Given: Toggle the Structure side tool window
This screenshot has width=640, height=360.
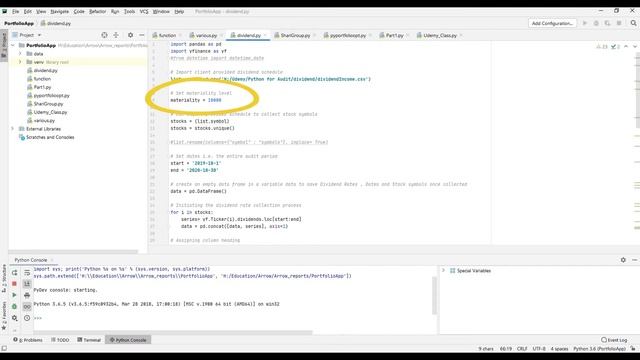Looking at the screenshot, I should (x=4, y=278).
